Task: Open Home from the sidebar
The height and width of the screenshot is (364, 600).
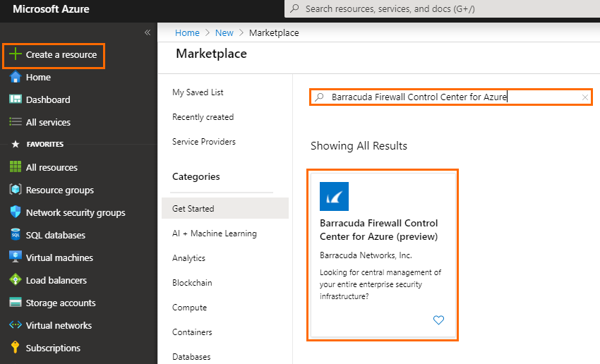Action: click(x=38, y=77)
